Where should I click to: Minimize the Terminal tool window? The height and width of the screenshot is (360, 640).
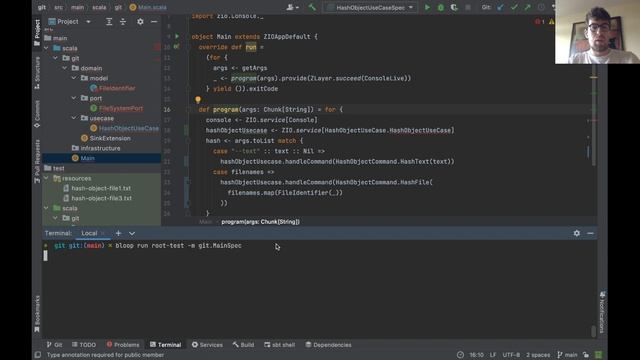590,233
